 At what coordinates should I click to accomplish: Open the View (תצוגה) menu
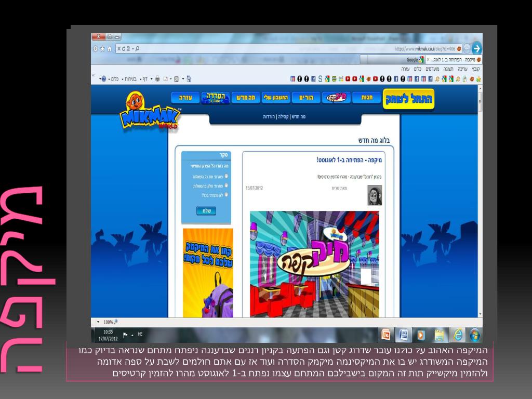[x=448, y=69]
